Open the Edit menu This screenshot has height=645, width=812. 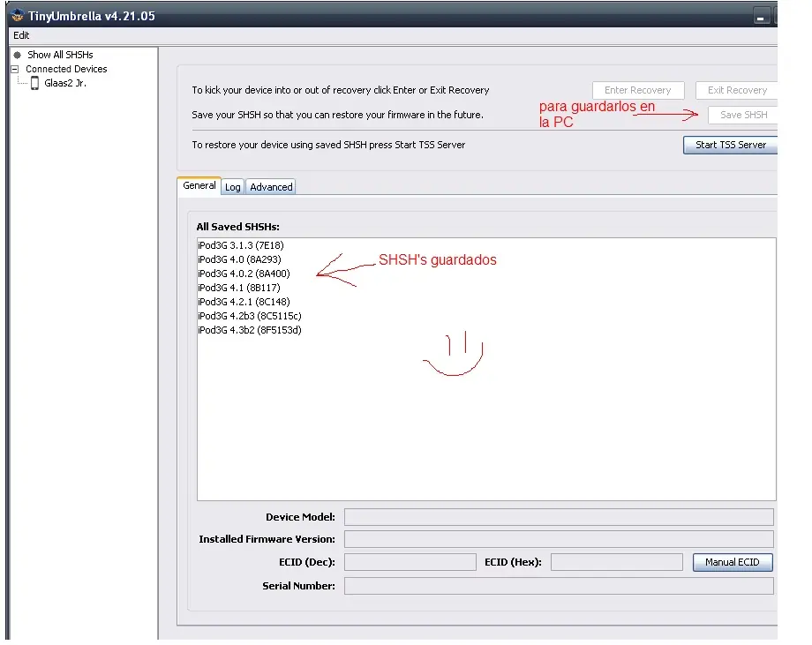tap(21, 35)
